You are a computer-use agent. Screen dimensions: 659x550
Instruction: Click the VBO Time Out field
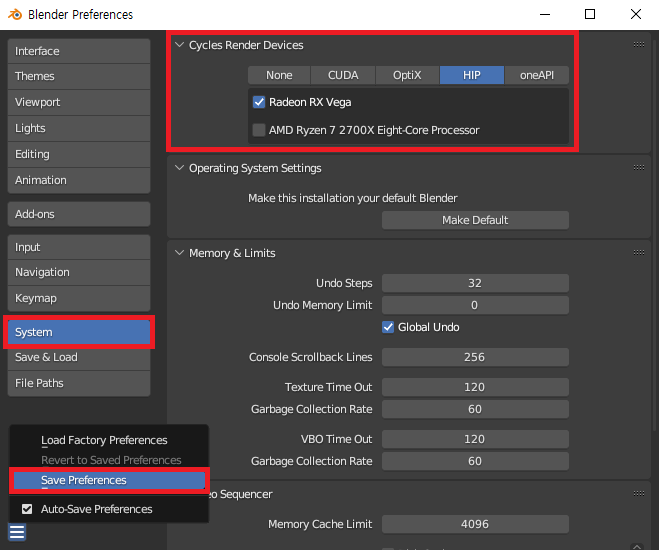pyautogui.click(x=475, y=439)
